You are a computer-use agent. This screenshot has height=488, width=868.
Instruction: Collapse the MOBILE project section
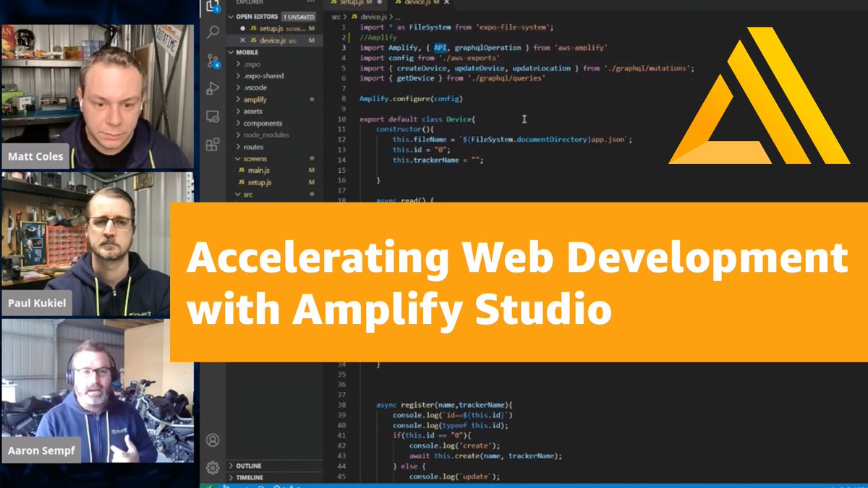tap(231, 52)
